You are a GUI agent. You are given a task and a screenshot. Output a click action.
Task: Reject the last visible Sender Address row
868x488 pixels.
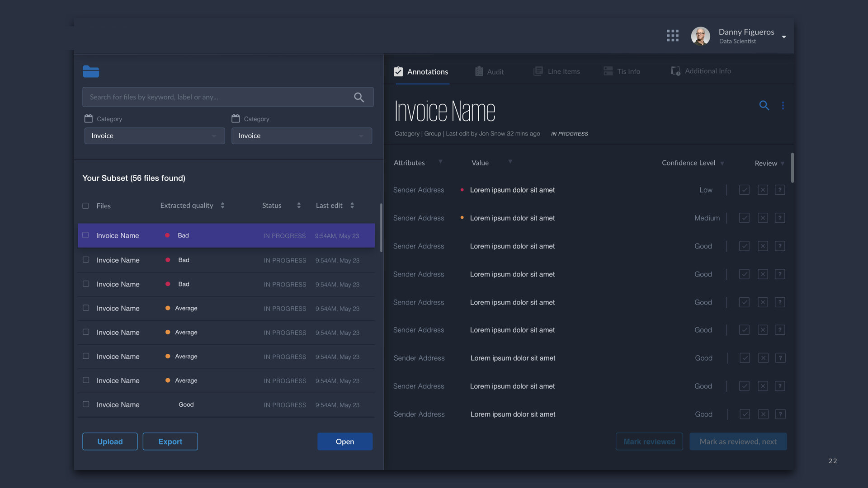[x=763, y=414]
